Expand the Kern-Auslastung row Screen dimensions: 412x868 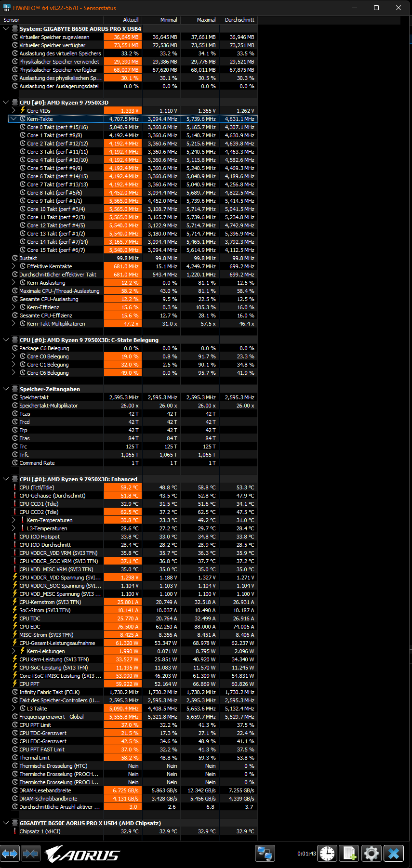(x=13, y=282)
